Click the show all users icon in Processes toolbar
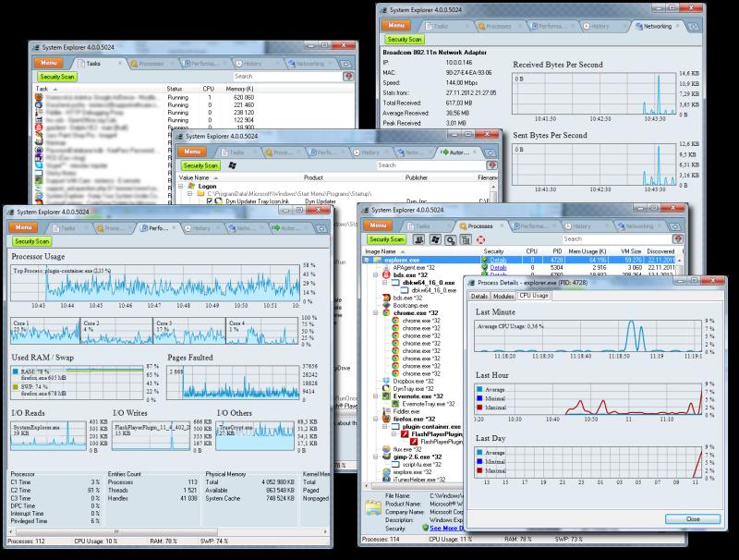739x560 pixels. point(418,239)
